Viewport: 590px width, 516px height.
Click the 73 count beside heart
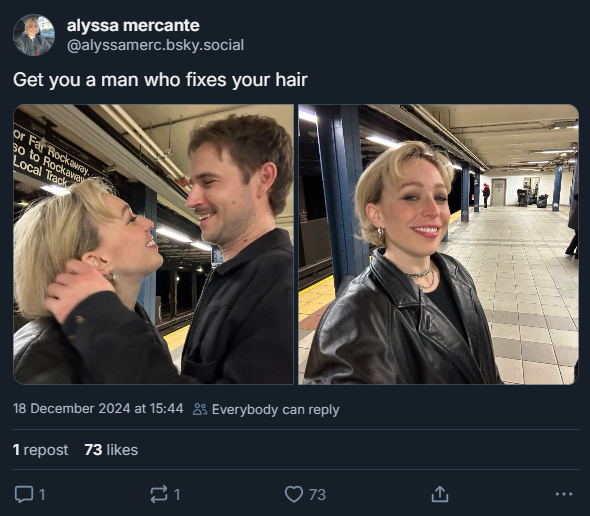point(317,495)
